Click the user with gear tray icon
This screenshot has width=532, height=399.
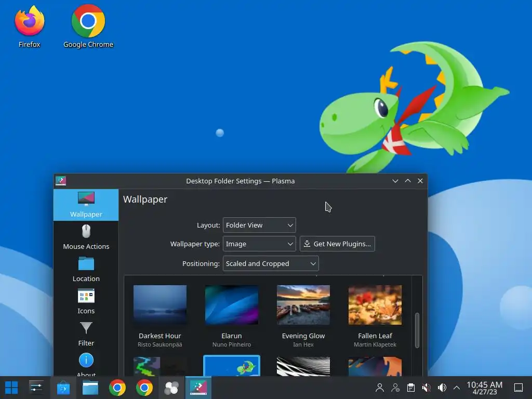tap(395, 388)
